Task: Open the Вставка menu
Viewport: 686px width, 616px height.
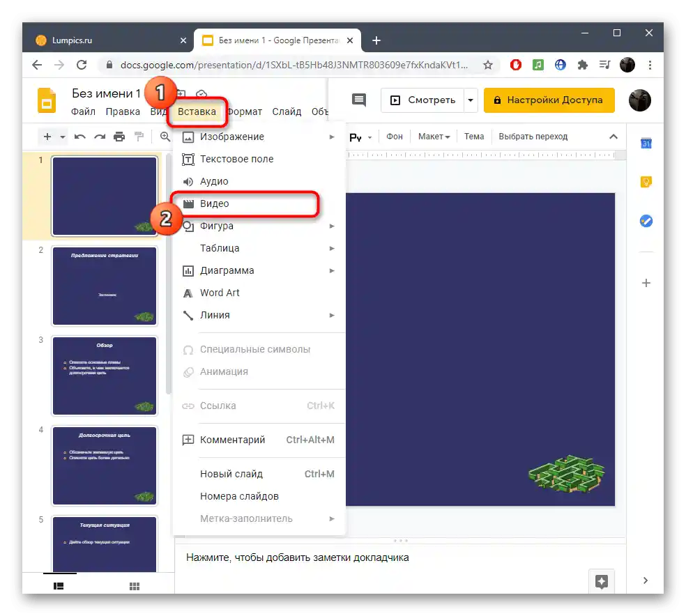Action: 197,111
